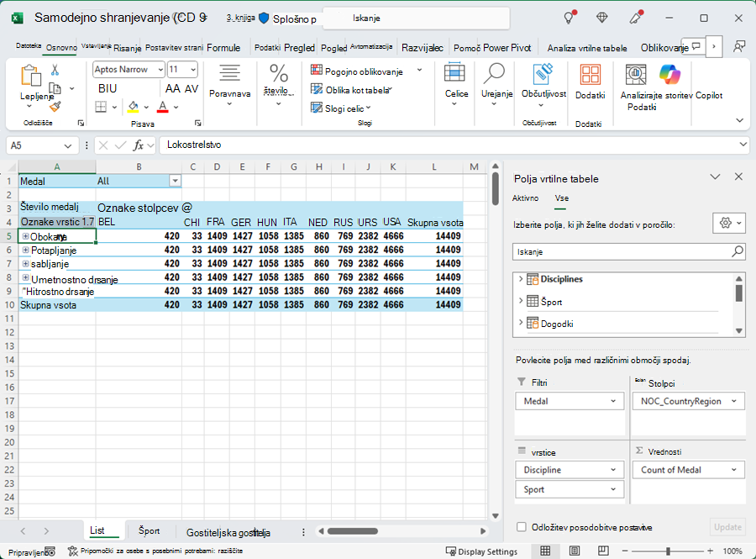Switch to Aktivno tab in fields pane
The height and width of the screenshot is (559, 756).
(x=525, y=198)
